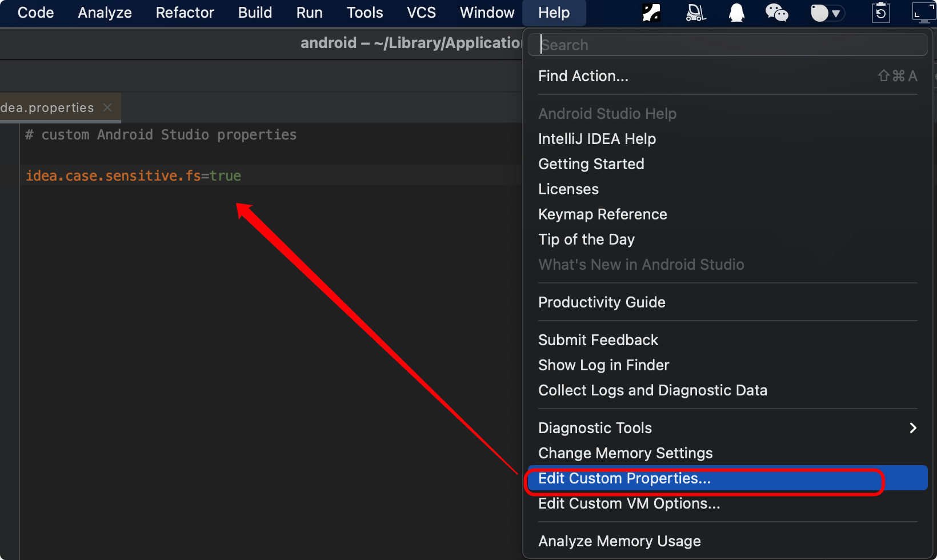Choose Find Action... from Help menu
Viewport: 937px width, 560px height.
pyautogui.click(x=728, y=76)
